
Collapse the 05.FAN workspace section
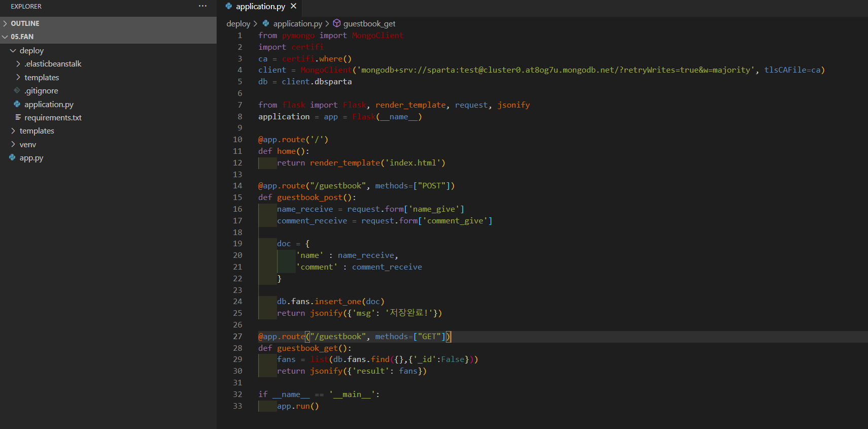[x=108, y=37]
